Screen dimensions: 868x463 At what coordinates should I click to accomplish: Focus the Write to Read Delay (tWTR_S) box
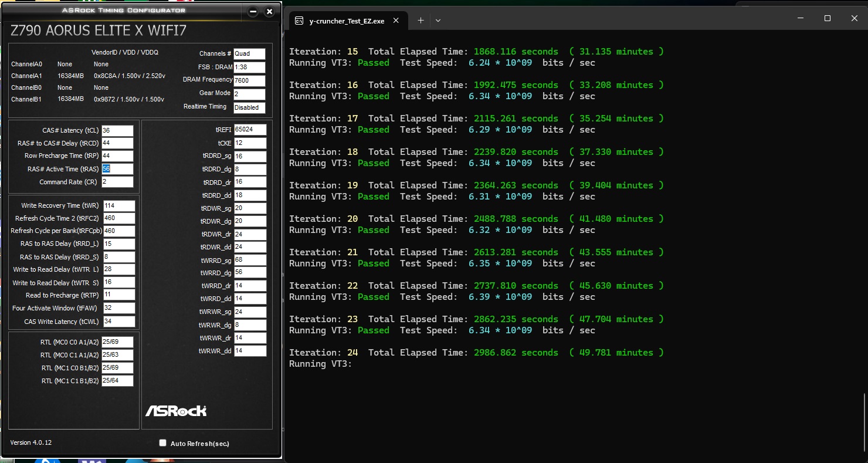(x=119, y=282)
